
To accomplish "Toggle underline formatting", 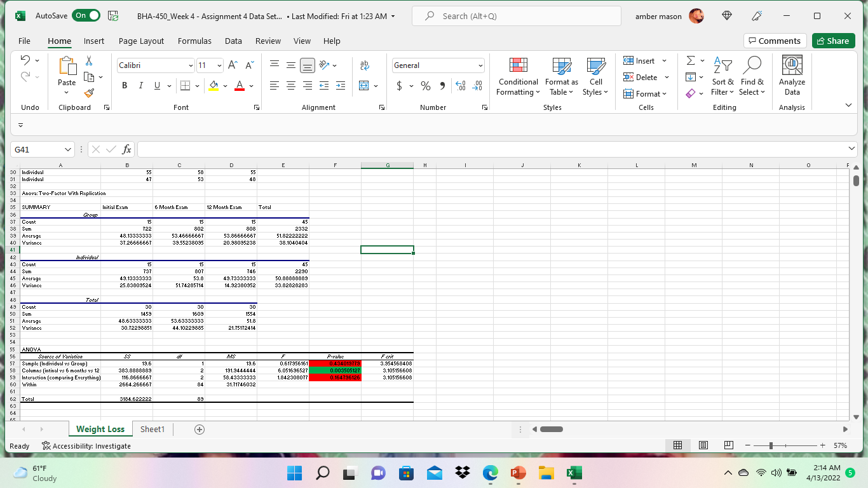I will 155,86.
